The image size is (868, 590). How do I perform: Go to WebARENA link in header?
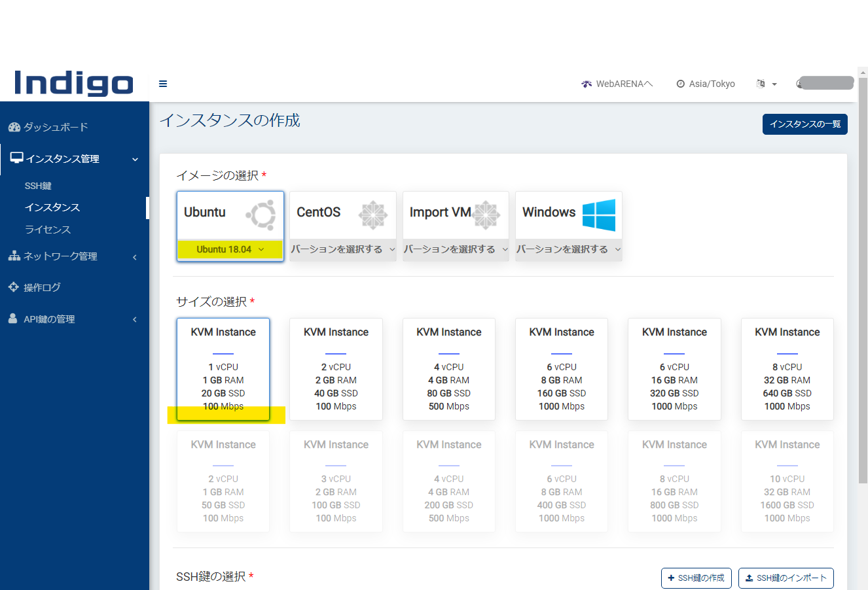pyautogui.click(x=617, y=84)
